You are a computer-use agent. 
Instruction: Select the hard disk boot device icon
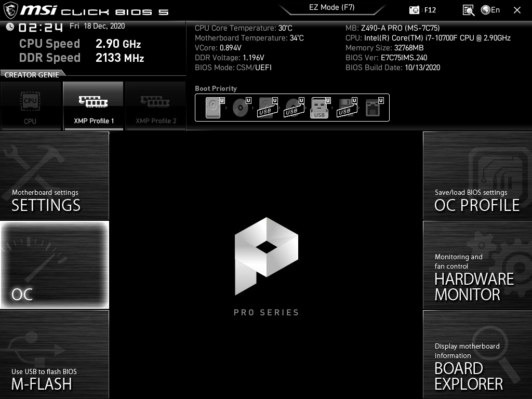click(x=215, y=108)
